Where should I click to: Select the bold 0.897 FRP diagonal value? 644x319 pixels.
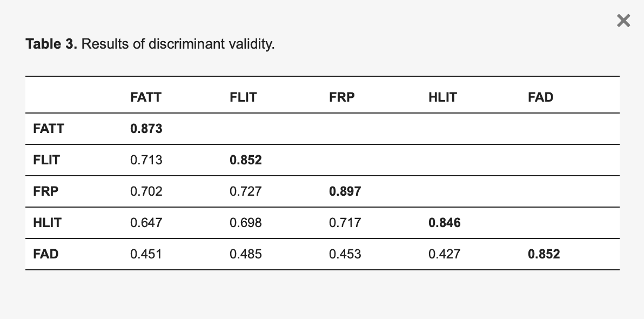(x=344, y=191)
